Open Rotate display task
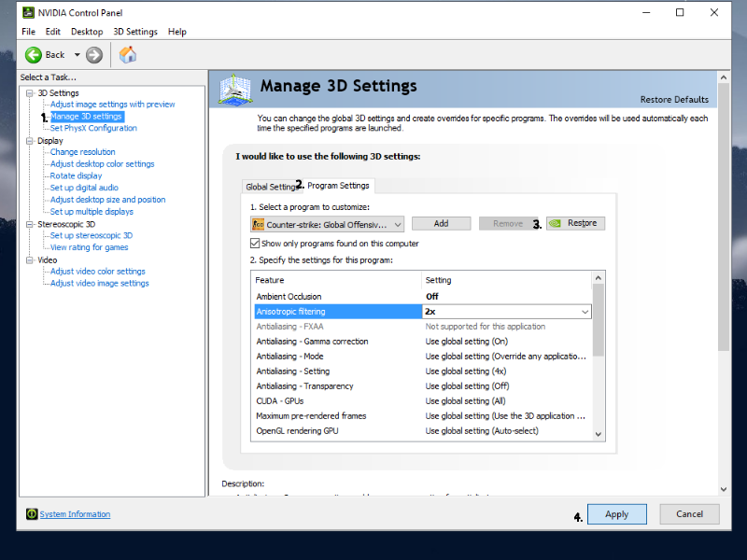 point(76,175)
